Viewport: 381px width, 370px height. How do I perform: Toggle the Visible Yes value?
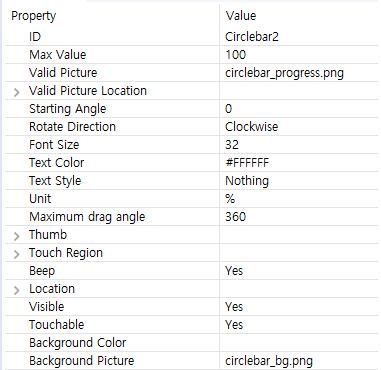(299, 307)
